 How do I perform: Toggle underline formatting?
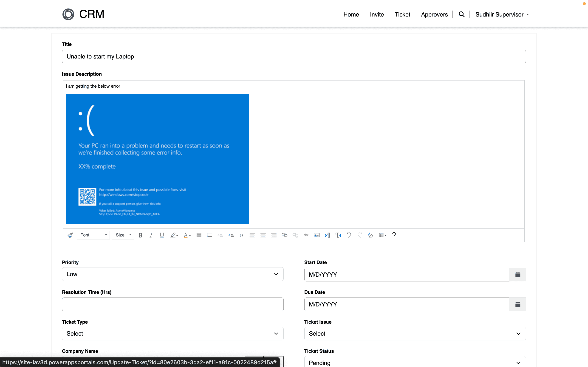pos(161,235)
